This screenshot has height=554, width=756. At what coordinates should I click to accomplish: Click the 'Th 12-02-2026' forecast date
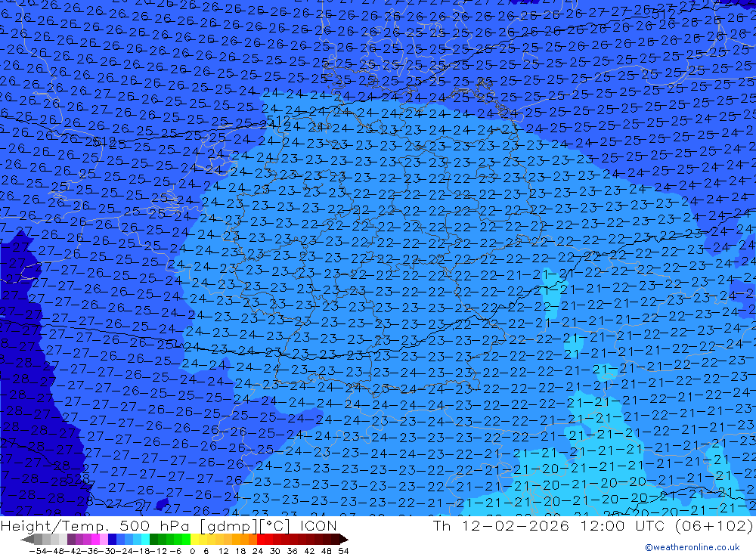(x=501, y=525)
